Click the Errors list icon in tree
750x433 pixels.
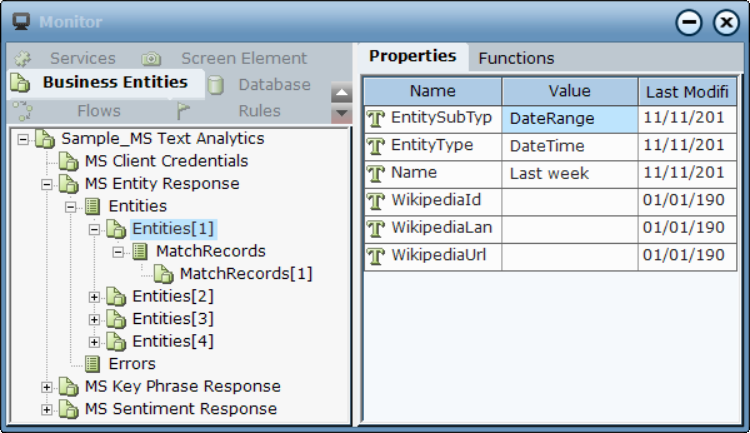pos(92,364)
